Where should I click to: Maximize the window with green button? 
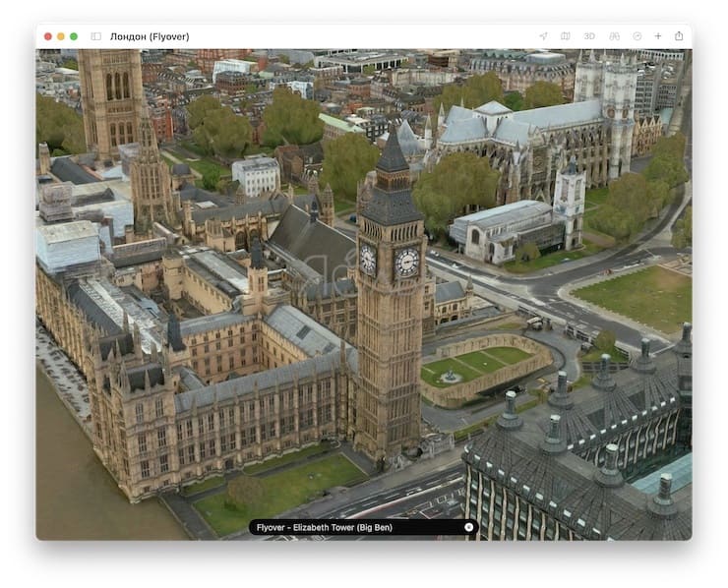(x=74, y=36)
